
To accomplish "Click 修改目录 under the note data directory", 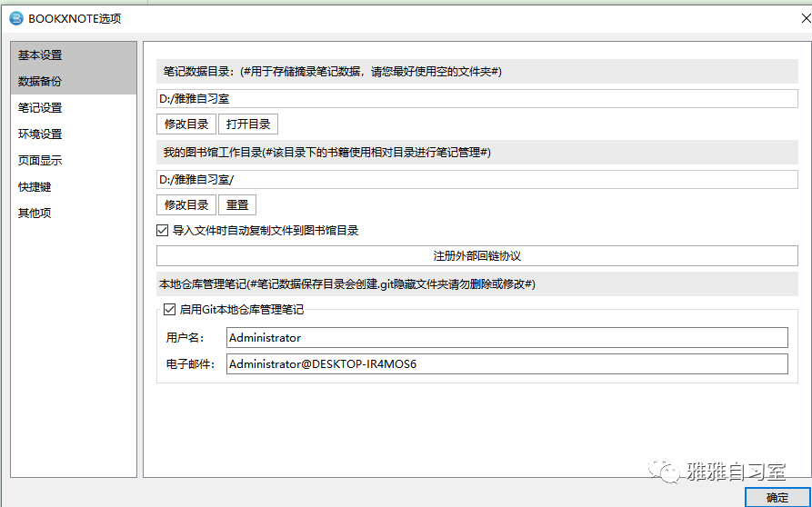I will [x=186, y=124].
